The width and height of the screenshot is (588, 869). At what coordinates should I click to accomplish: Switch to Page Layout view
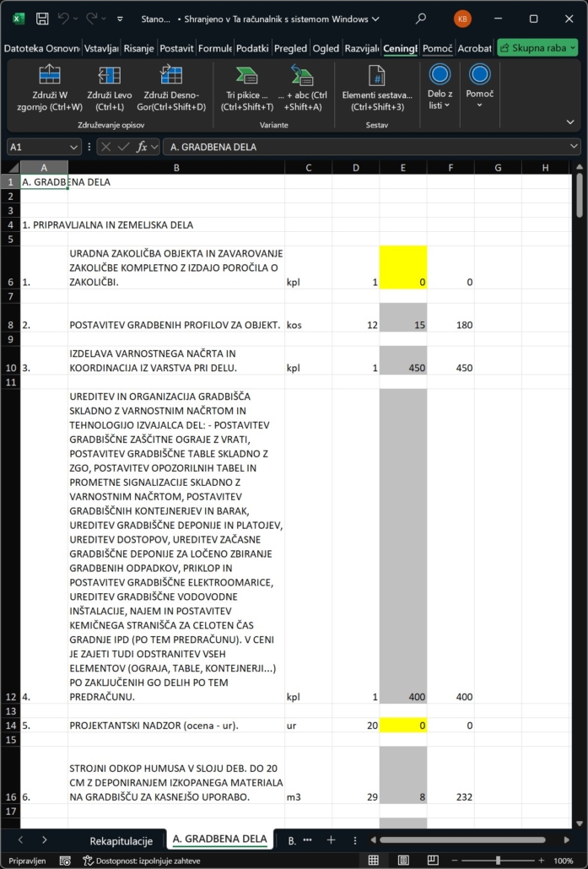403,861
